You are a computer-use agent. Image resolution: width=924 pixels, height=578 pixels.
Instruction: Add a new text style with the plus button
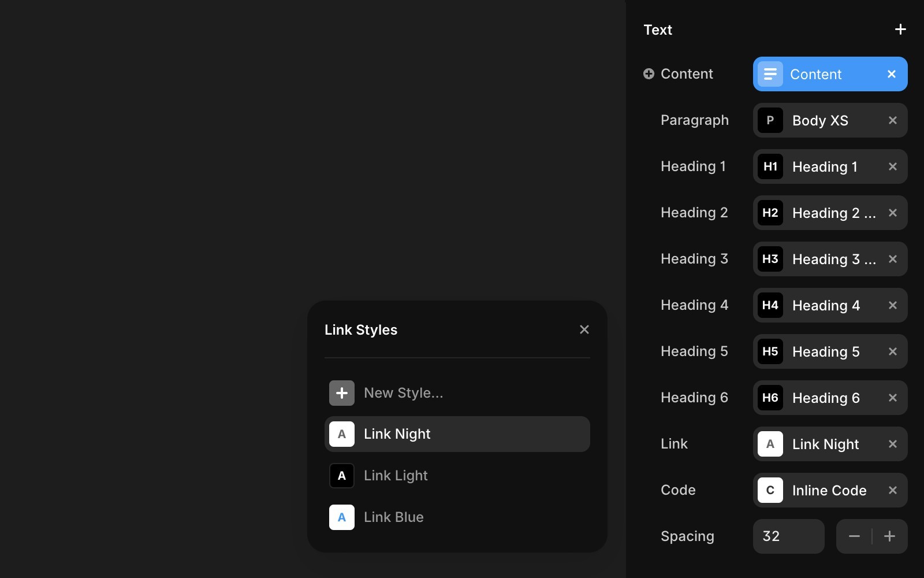(x=900, y=29)
